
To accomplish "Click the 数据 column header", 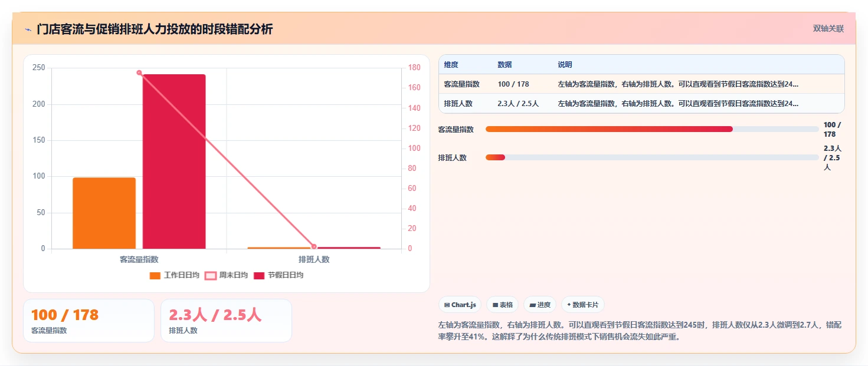I will tap(505, 65).
